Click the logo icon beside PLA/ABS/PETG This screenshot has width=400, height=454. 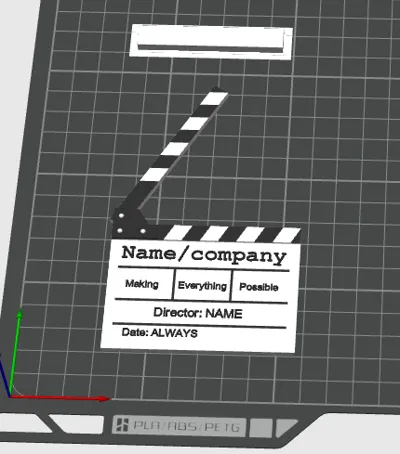point(121,425)
